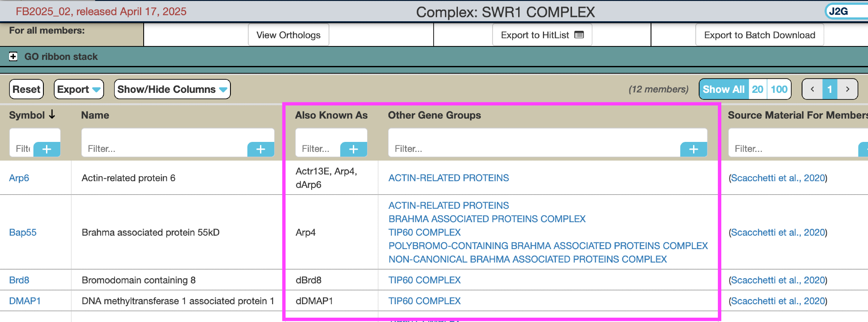Open Show/Hide Columns dropdown

click(172, 89)
